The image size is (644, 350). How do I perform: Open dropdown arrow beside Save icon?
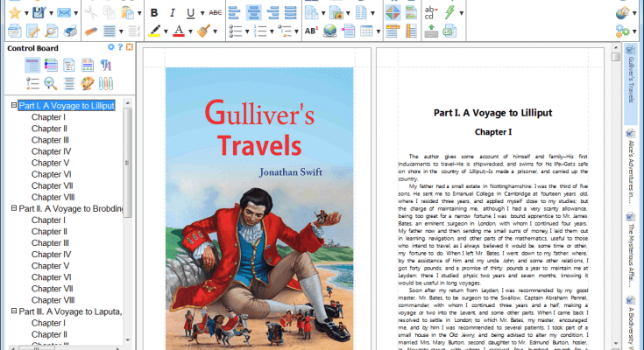51,13
